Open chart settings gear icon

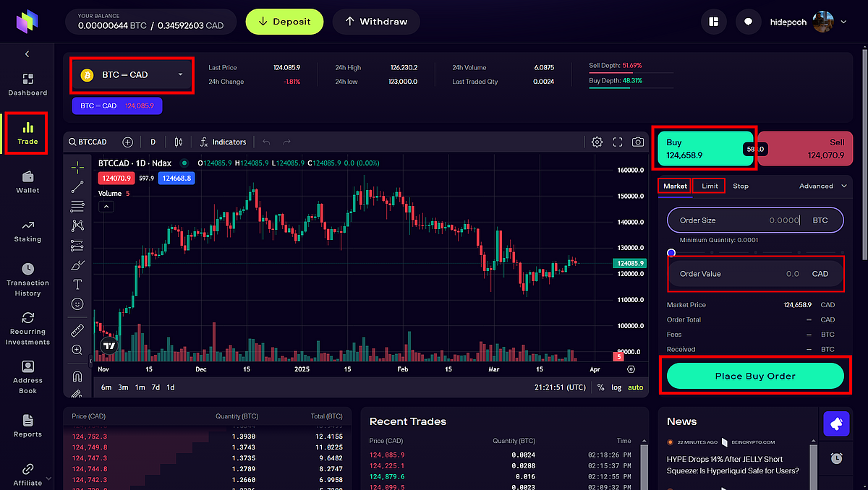[597, 142]
